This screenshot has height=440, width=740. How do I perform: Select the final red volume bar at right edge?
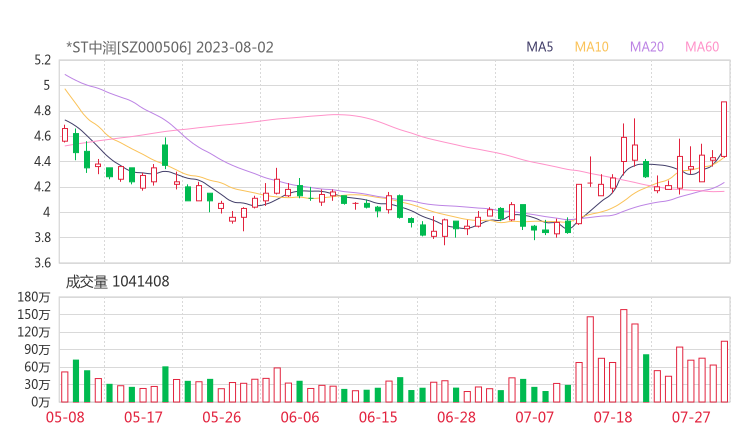(724, 372)
